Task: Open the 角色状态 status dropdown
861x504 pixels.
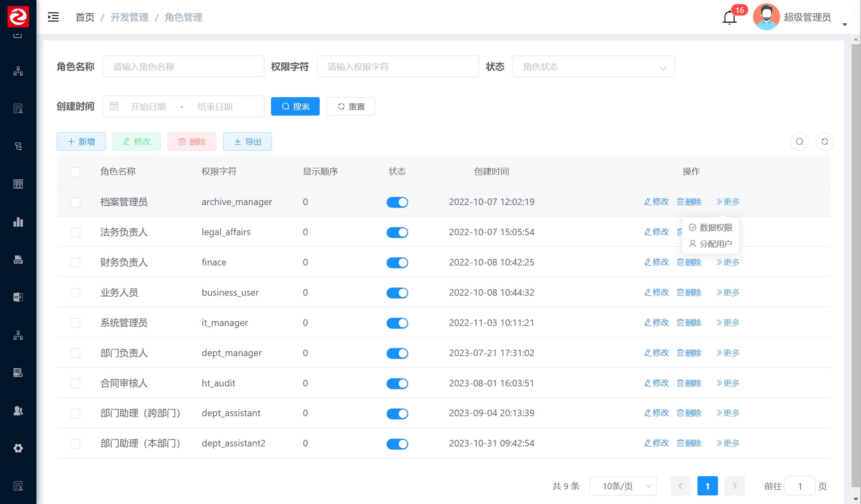Action: [x=593, y=67]
